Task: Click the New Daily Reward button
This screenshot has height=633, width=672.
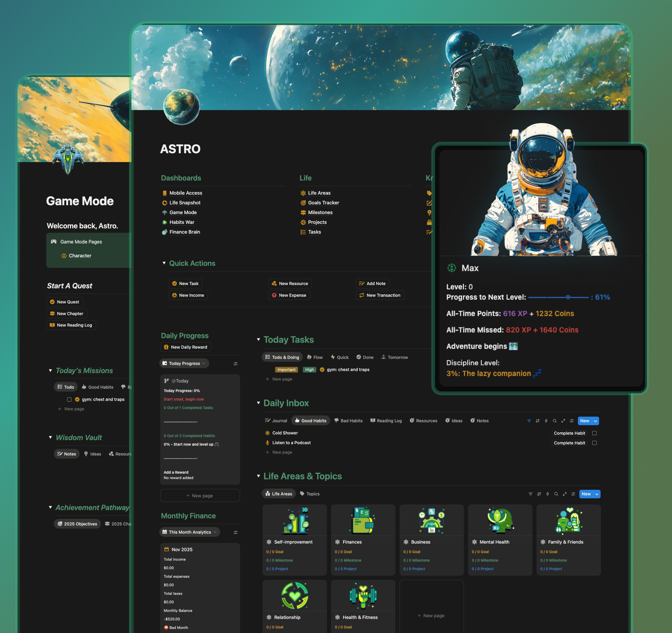Action: (186, 347)
